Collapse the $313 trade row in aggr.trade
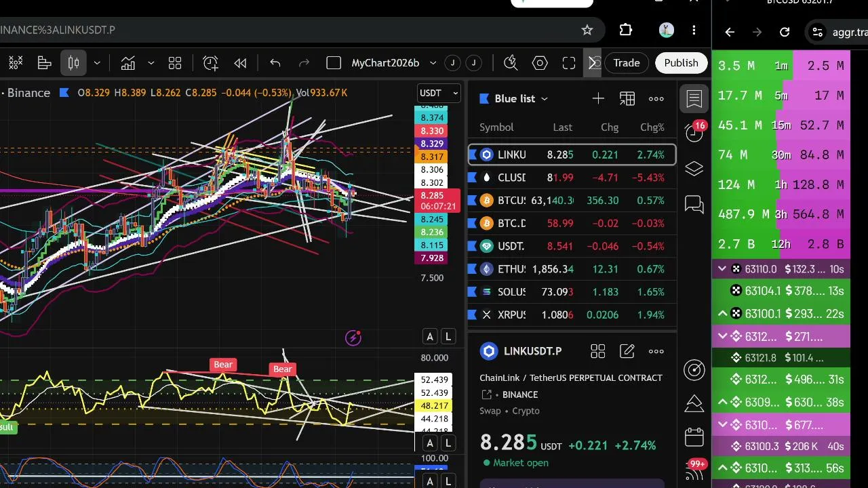 click(722, 468)
